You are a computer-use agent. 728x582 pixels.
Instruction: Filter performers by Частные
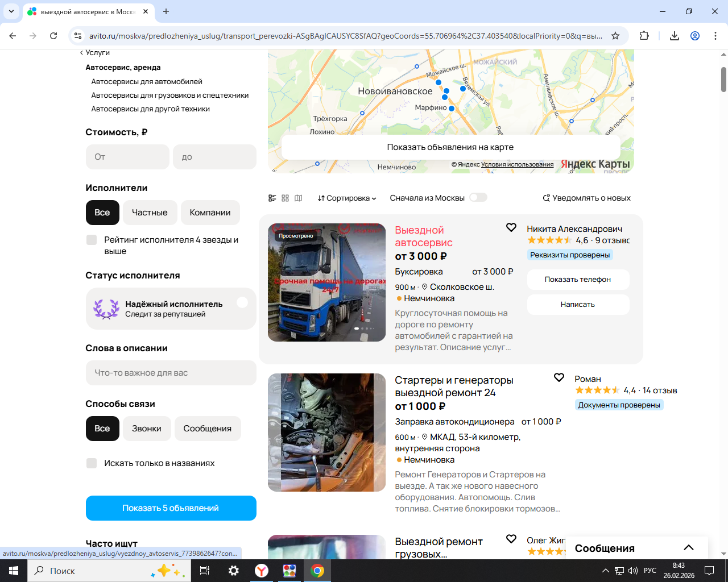click(150, 213)
